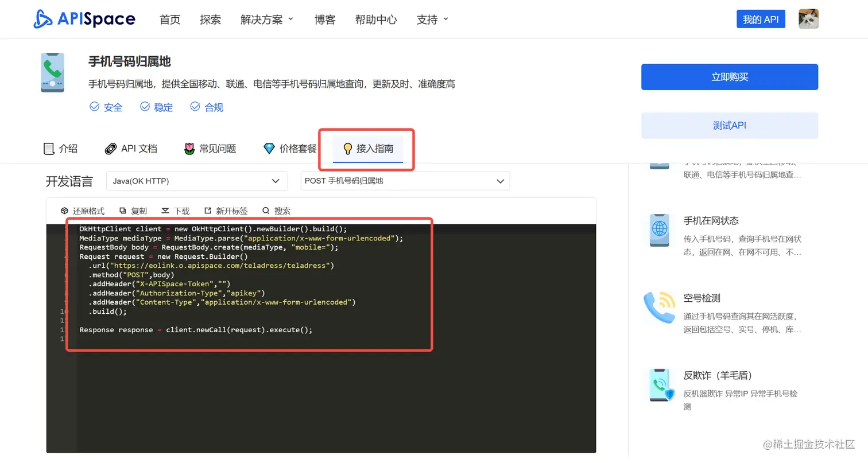Click the 介绍 tab document icon

point(49,149)
